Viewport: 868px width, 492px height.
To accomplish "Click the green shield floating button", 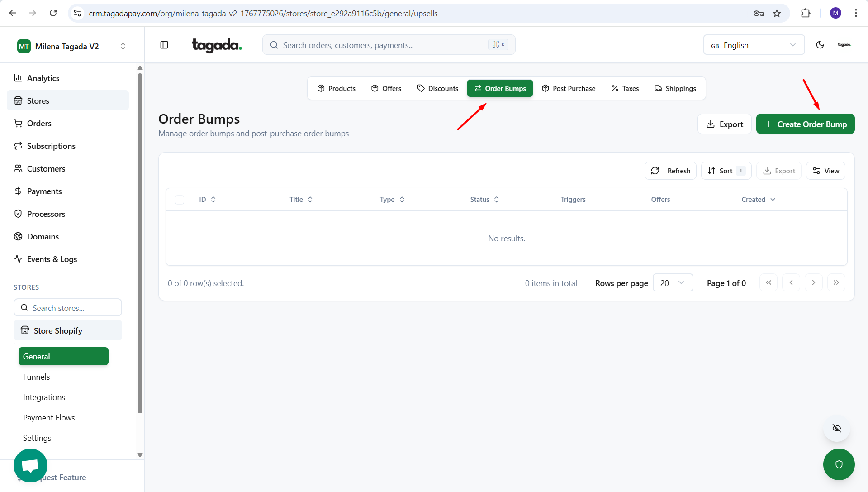I will pos(839,464).
